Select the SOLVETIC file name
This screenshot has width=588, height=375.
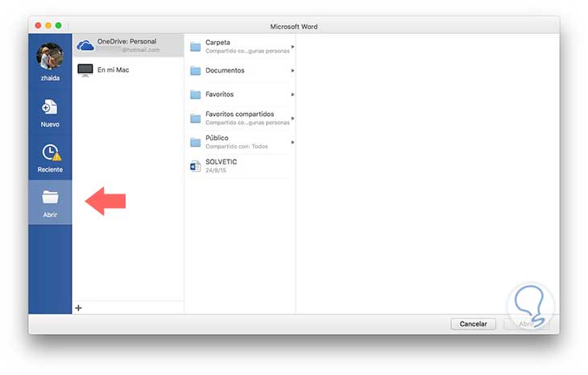[x=222, y=162]
